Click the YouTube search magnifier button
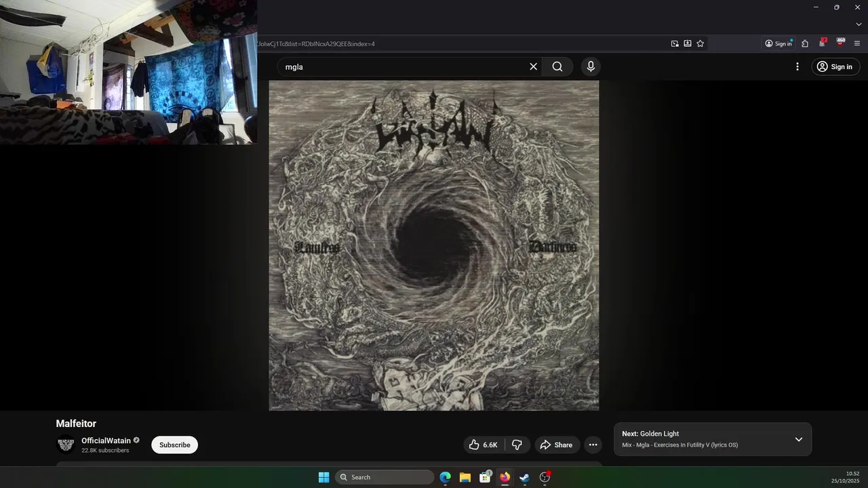The width and height of the screenshot is (868, 488). (557, 66)
